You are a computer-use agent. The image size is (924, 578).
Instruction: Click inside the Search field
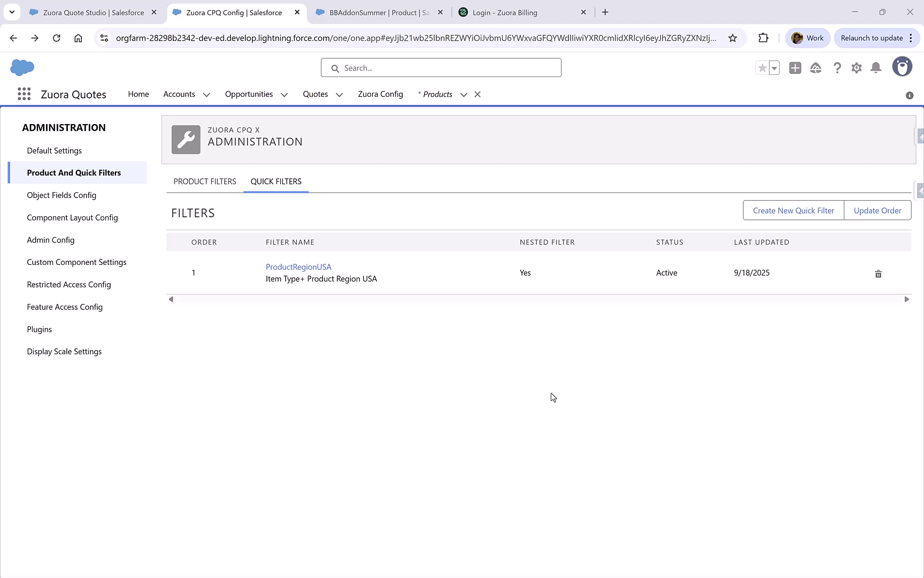tap(441, 67)
